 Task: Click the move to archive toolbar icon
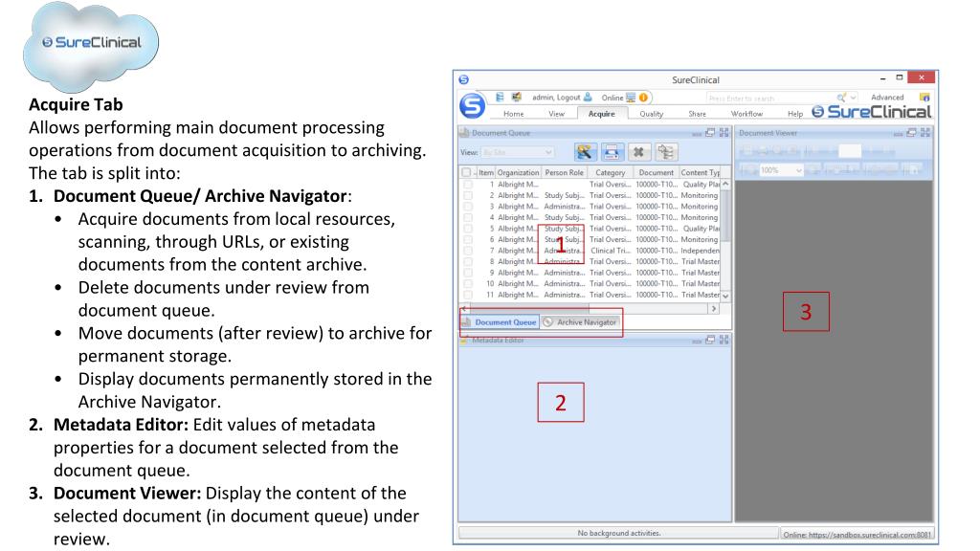666,152
